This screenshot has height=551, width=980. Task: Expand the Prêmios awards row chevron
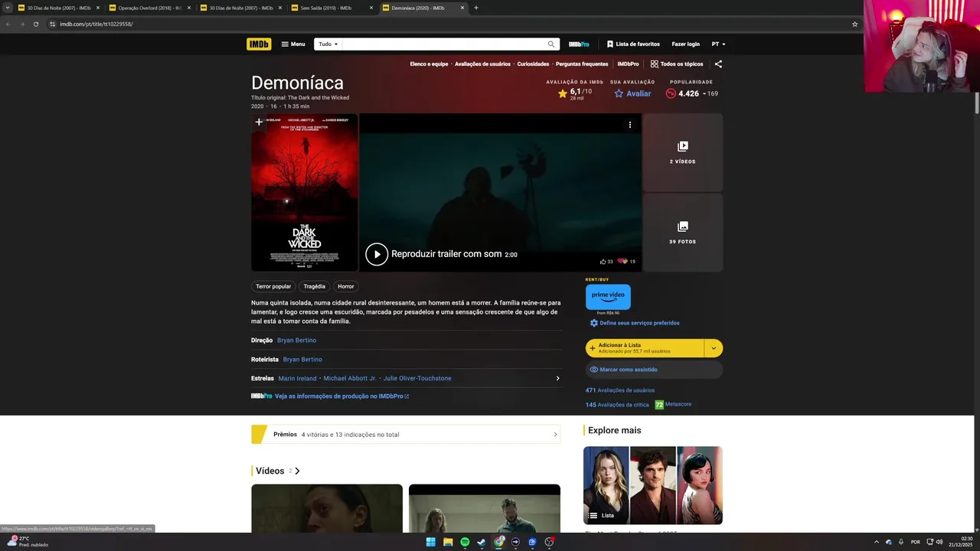pyautogui.click(x=555, y=435)
